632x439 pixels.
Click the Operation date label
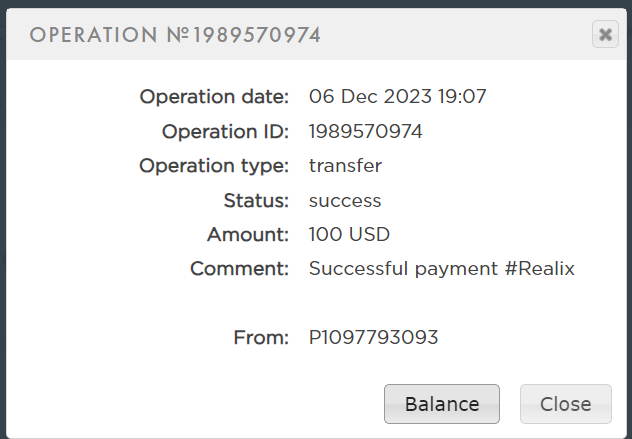(214, 97)
